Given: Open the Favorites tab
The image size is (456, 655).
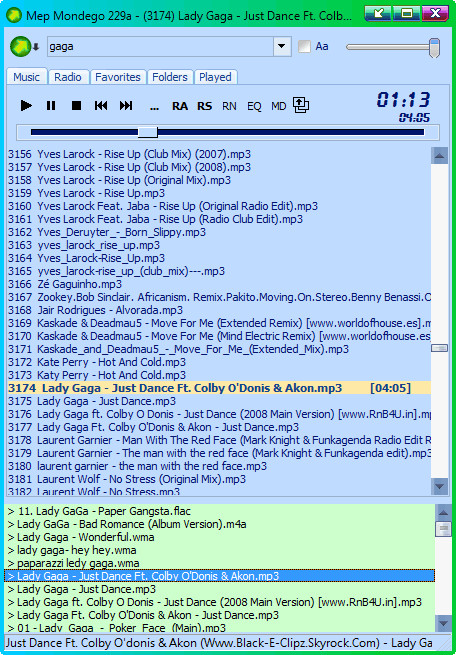Looking at the screenshot, I should pos(118,77).
